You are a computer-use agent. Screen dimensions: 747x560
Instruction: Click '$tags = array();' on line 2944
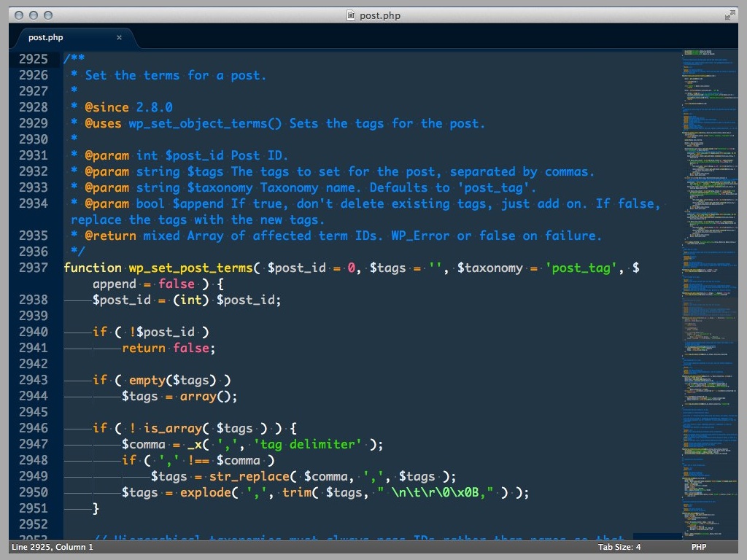tap(179, 396)
